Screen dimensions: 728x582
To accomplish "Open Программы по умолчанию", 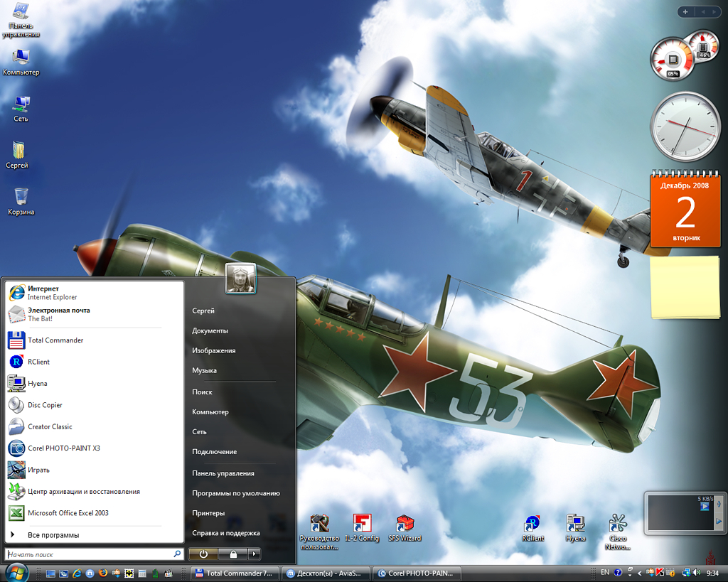I will [x=236, y=493].
